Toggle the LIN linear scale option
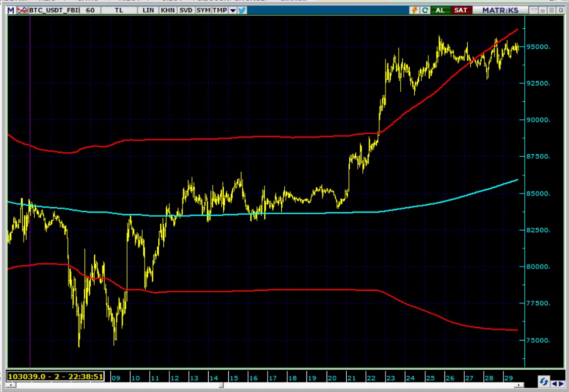The height and width of the screenshot is (392, 569). [x=148, y=10]
